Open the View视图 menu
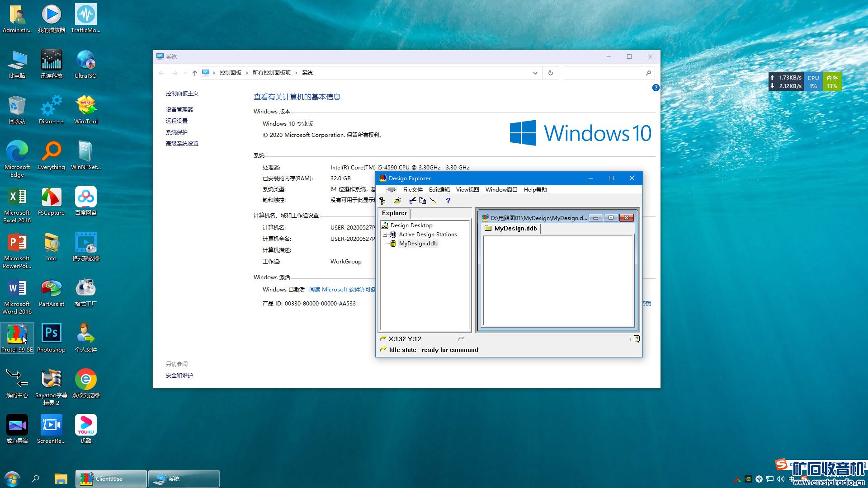The width and height of the screenshot is (868, 488). pyautogui.click(x=467, y=190)
